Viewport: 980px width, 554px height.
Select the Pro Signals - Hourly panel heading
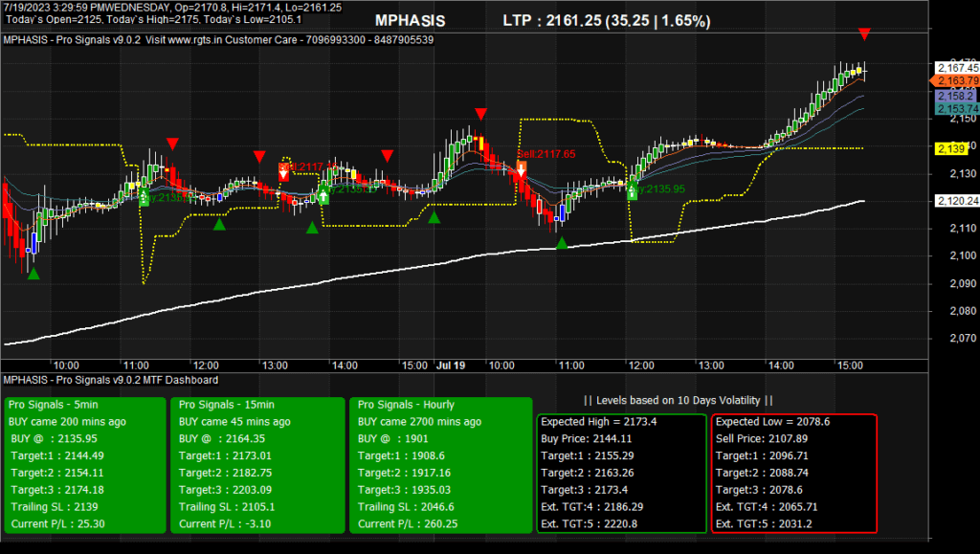pyautogui.click(x=406, y=405)
